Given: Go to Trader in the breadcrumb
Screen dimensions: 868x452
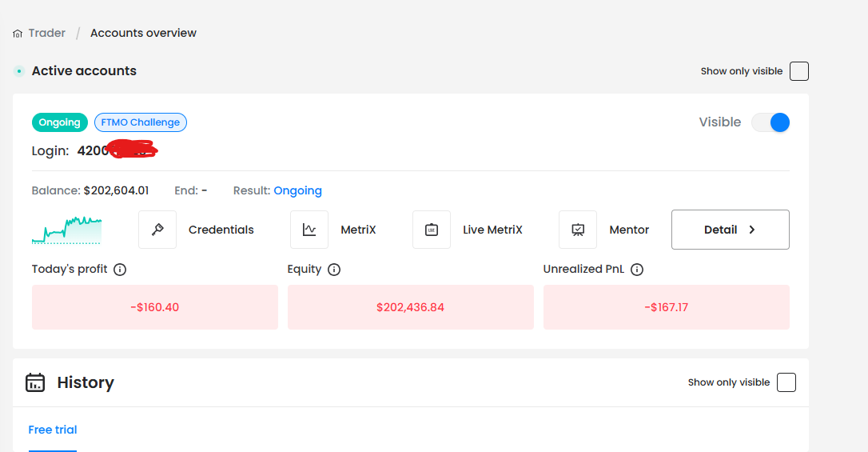Looking at the screenshot, I should click(x=46, y=34).
